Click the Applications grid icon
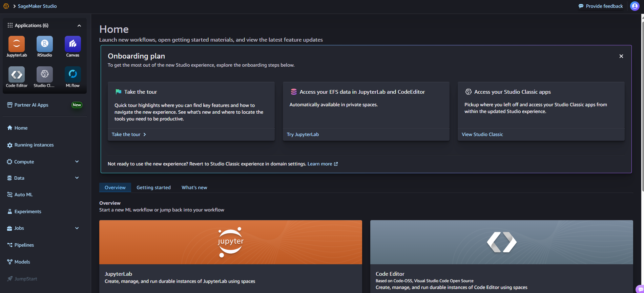Image resolution: width=644 pixels, height=293 pixels. (10, 25)
